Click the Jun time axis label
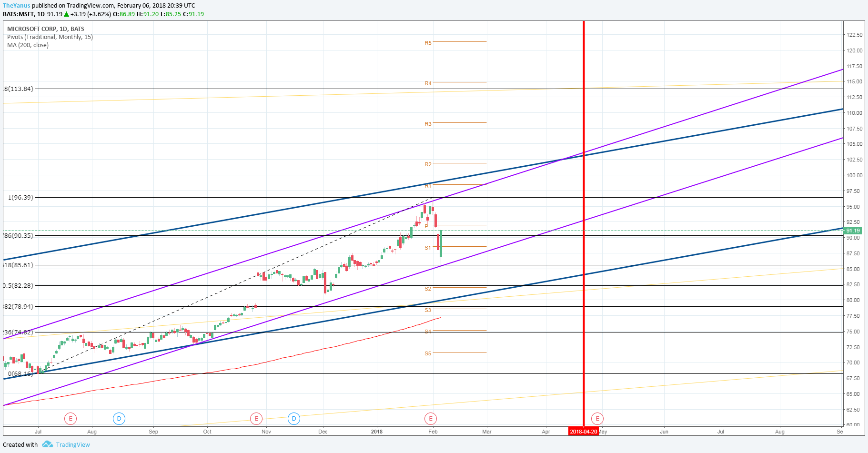The height and width of the screenshot is (453, 868). [664, 432]
